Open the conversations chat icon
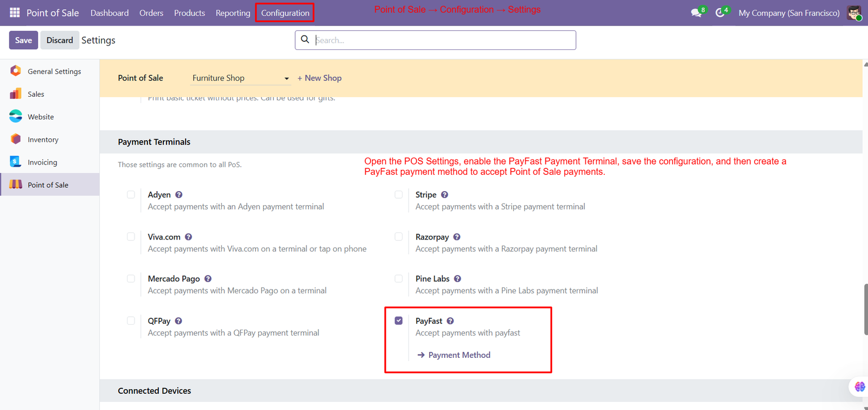The image size is (868, 410). pos(696,12)
